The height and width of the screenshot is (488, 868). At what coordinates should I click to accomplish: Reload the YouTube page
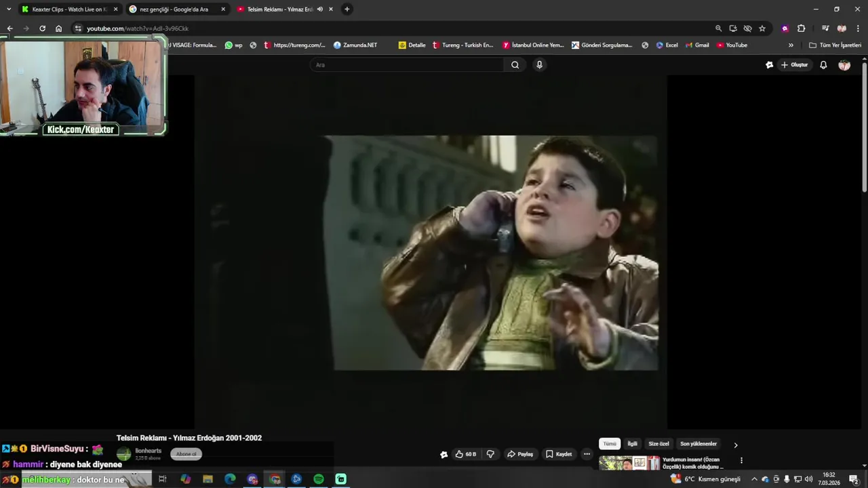(42, 28)
